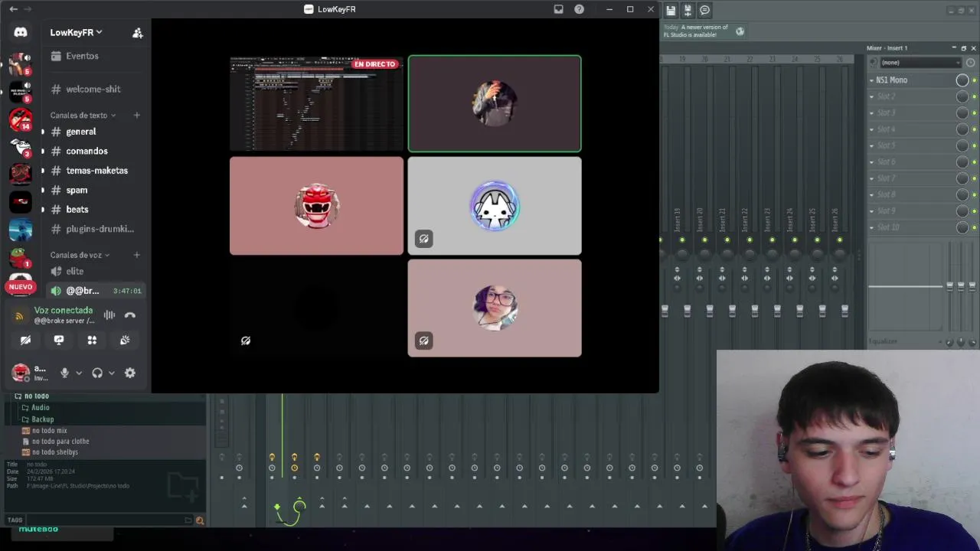
Task: Select the Slot 7 empty effect slot
Action: [912, 178]
